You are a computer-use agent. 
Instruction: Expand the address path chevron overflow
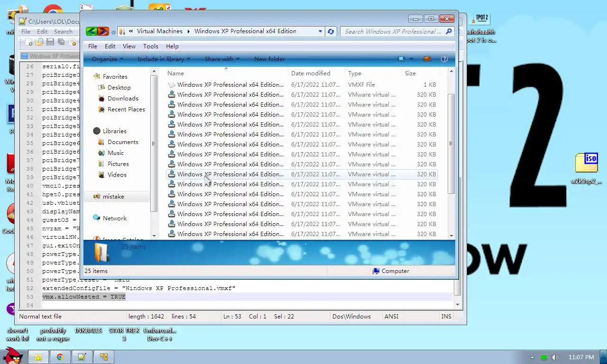(x=130, y=31)
